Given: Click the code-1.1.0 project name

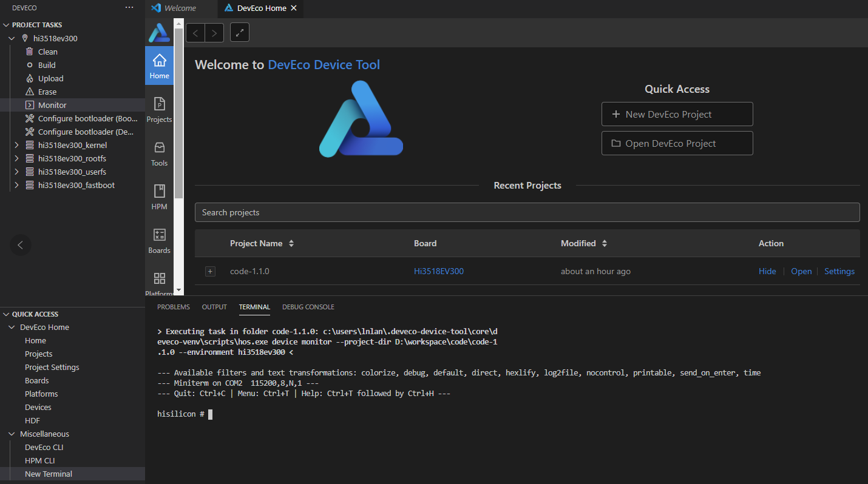Looking at the screenshot, I should 249,271.
